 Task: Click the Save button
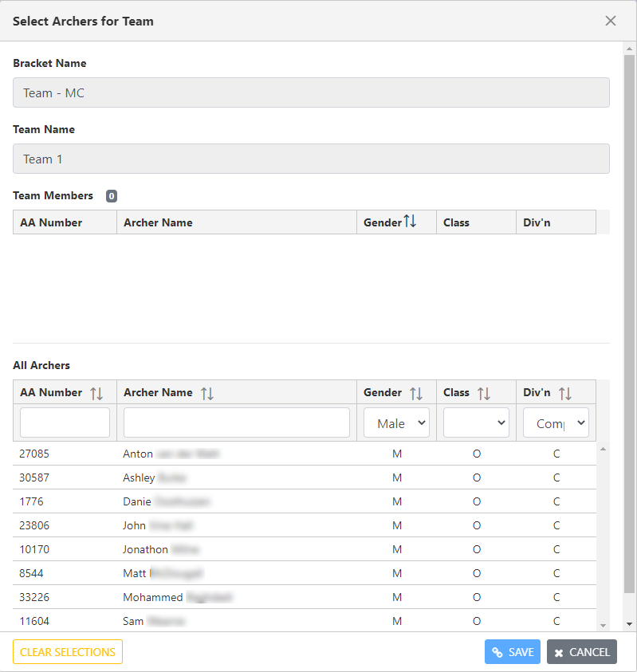point(513,652)
